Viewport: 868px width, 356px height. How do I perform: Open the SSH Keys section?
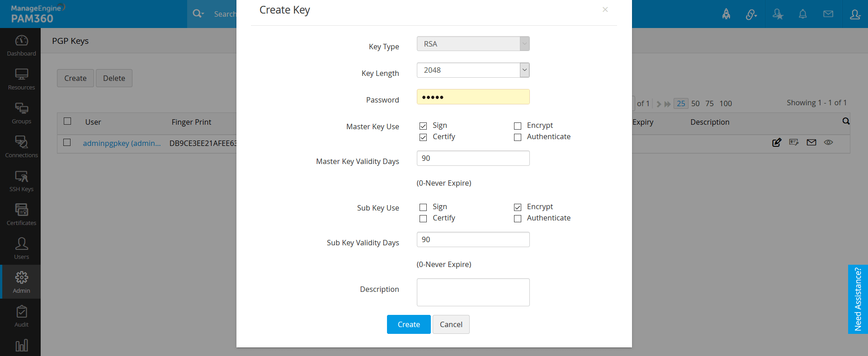(21, 181)
